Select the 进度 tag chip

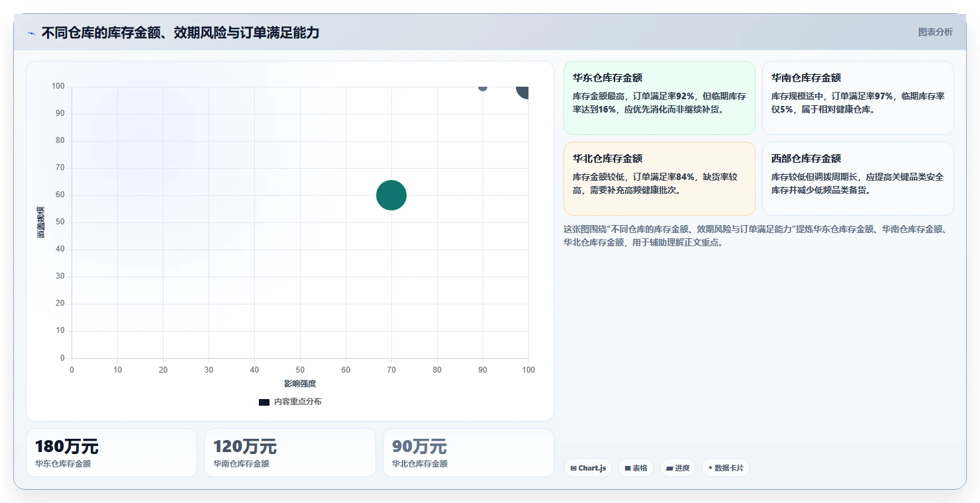point(677,468)
